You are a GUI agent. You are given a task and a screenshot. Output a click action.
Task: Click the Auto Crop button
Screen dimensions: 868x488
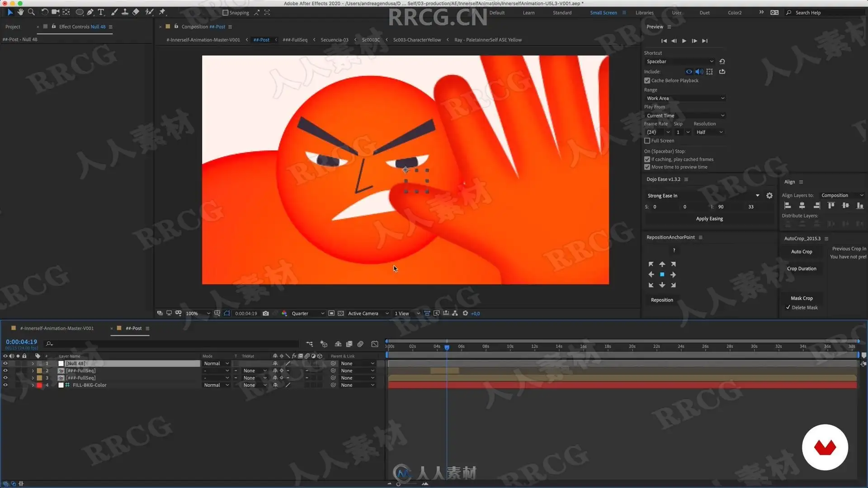click(x=802, y=252)
